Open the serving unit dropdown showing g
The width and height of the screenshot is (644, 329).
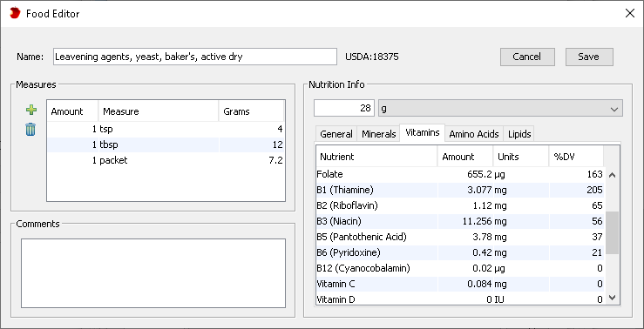pos(500,108)
